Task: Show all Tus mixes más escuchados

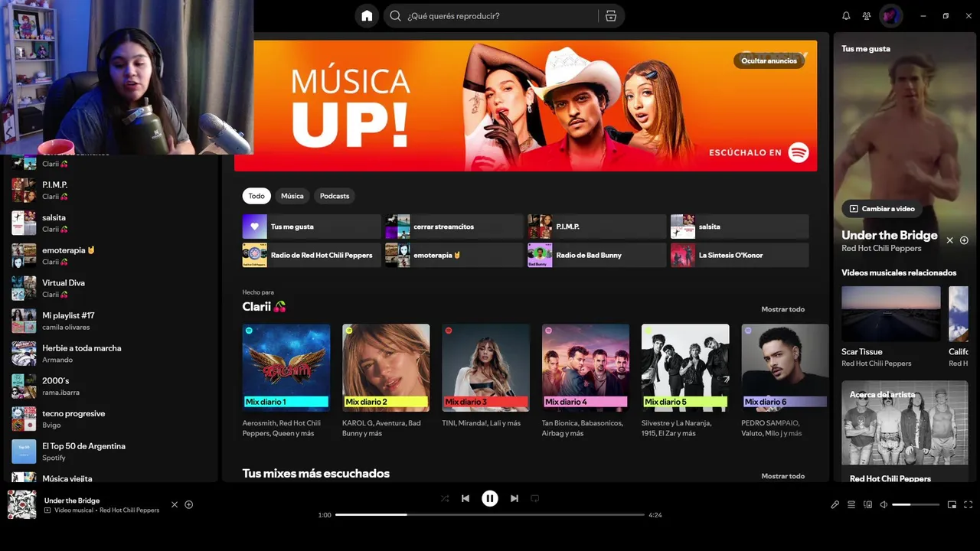Action: [x=782, y=476]
